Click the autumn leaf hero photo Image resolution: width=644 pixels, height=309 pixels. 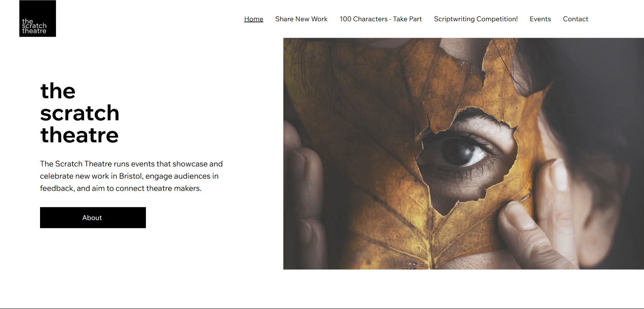point(463,154)
